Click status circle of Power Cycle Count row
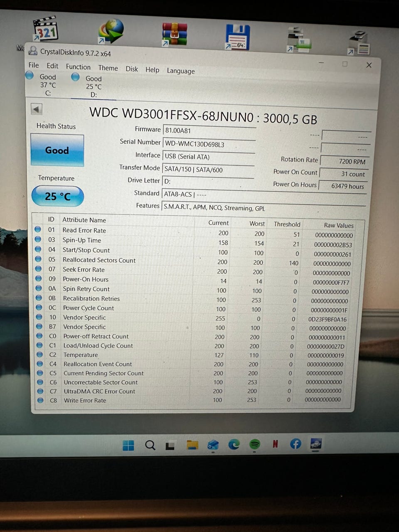 point(39,307)
